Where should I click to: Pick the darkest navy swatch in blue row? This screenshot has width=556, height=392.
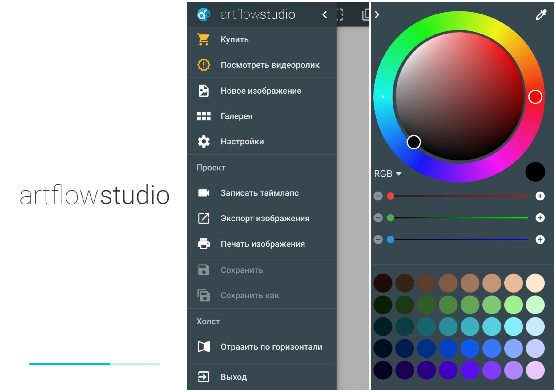click(x=383, y=349)
